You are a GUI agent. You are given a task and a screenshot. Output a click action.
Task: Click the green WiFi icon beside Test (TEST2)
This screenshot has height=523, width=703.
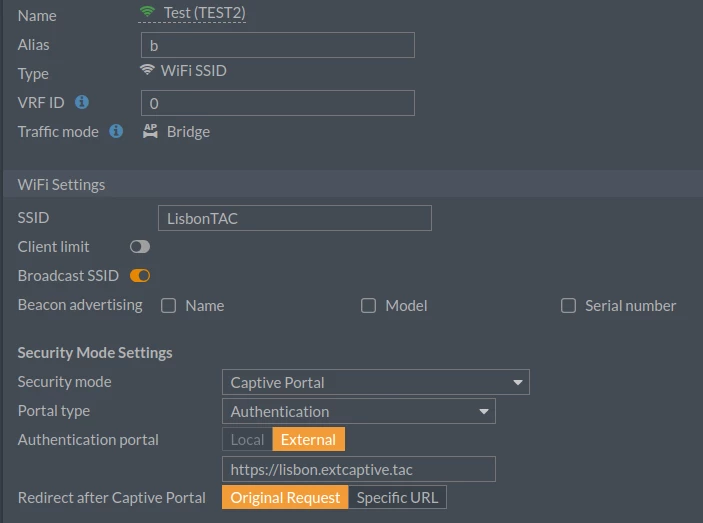click(147, 11)
